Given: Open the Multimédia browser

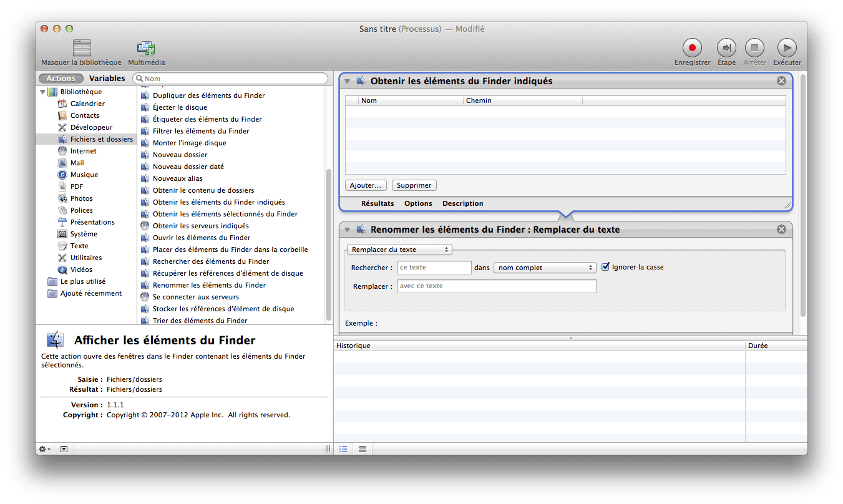Looking at the screenshot, I should 146,48.
